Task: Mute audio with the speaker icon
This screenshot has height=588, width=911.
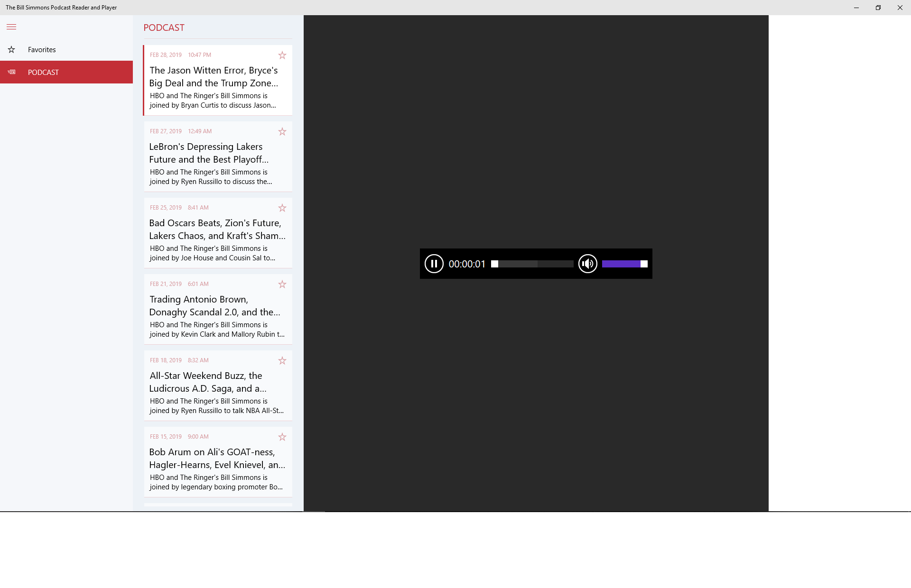Action: 587,264
